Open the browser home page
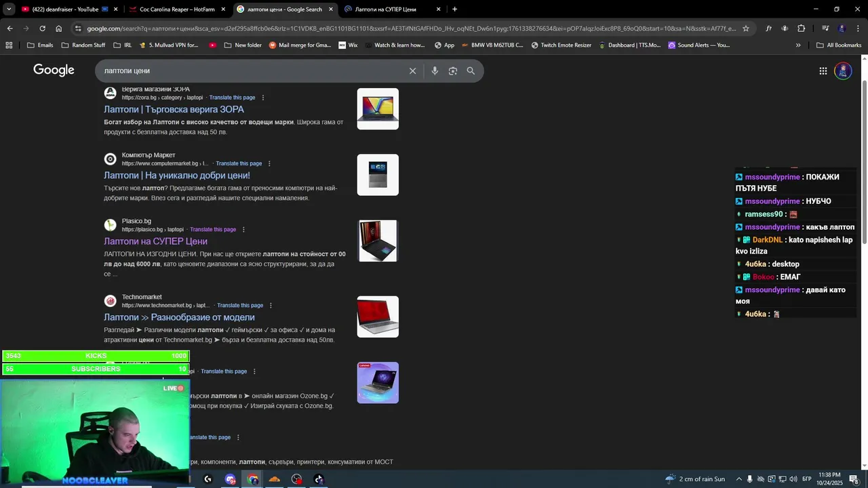868x488 pixels. 58,28
